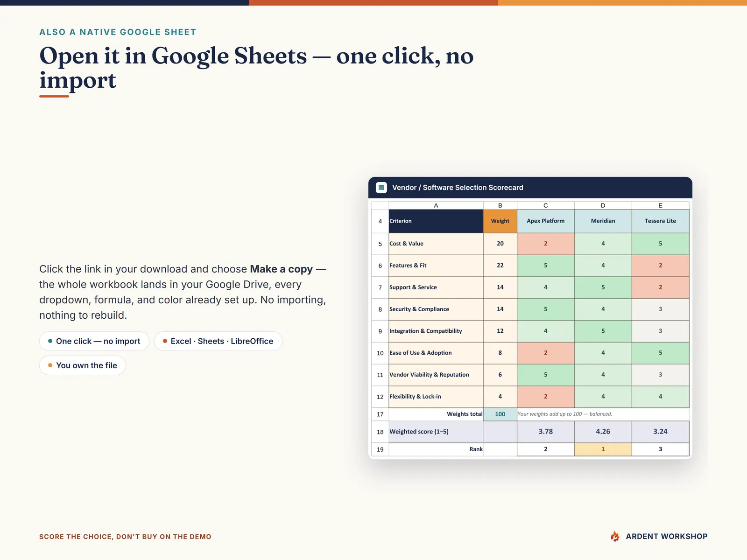
Task: Click the 'You own the file' pill
Action: [83, 365]
